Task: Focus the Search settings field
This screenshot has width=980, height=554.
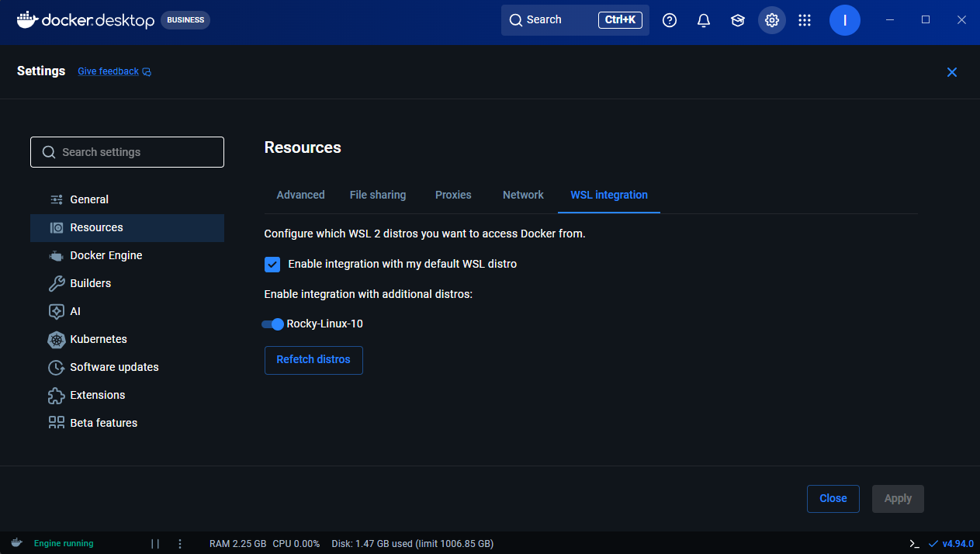Action: (127, 152)
